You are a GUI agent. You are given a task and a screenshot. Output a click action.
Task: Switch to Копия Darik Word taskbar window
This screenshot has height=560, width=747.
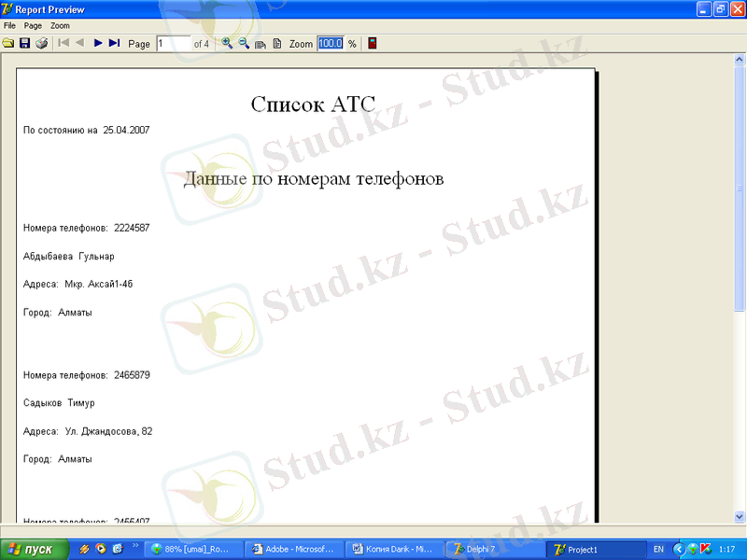pyautogui.click(x=395, y=550)
